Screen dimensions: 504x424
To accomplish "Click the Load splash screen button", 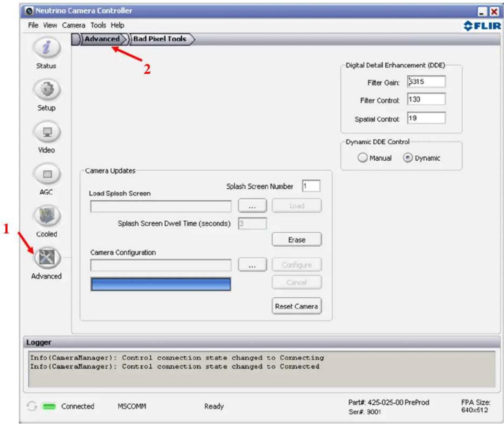I will coord(297,206).
